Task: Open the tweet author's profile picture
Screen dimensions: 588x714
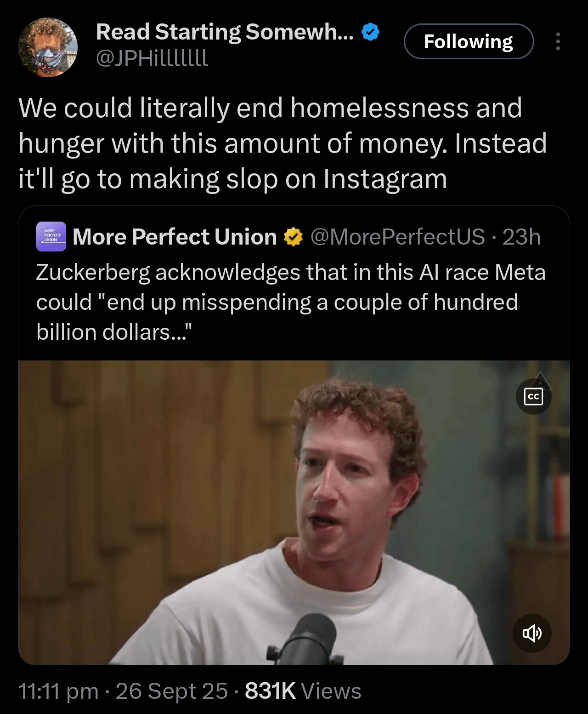Action: 48,47
